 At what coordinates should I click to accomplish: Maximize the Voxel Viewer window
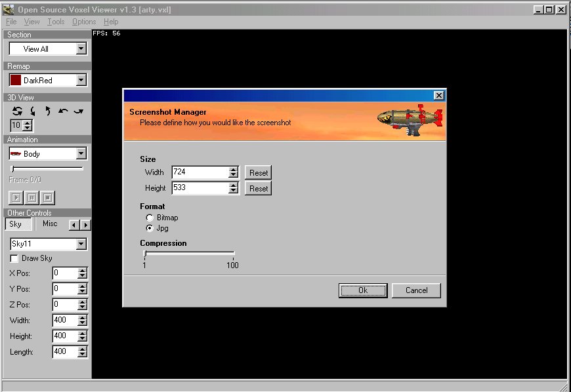click(549, 10)
